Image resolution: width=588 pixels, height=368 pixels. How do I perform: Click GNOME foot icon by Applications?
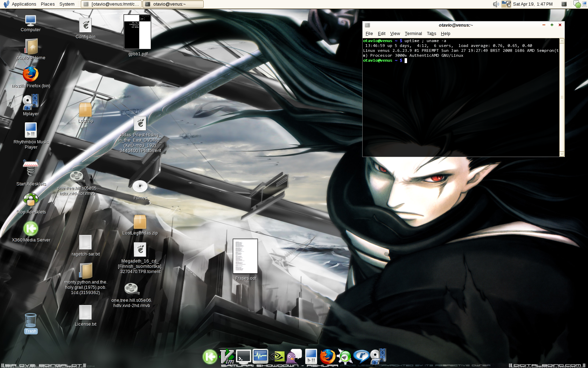[6, 4]
